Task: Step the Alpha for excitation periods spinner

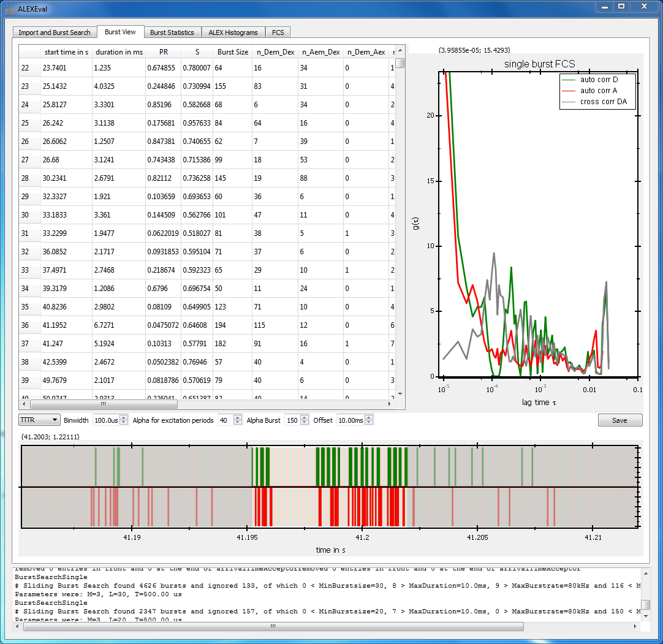Action: (238, 420)
